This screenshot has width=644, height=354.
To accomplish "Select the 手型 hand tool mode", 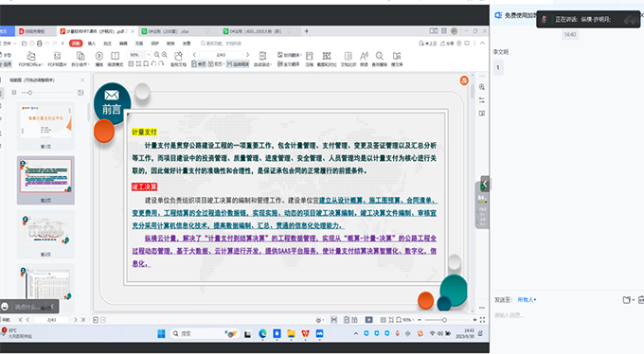I will pos(6,55).
